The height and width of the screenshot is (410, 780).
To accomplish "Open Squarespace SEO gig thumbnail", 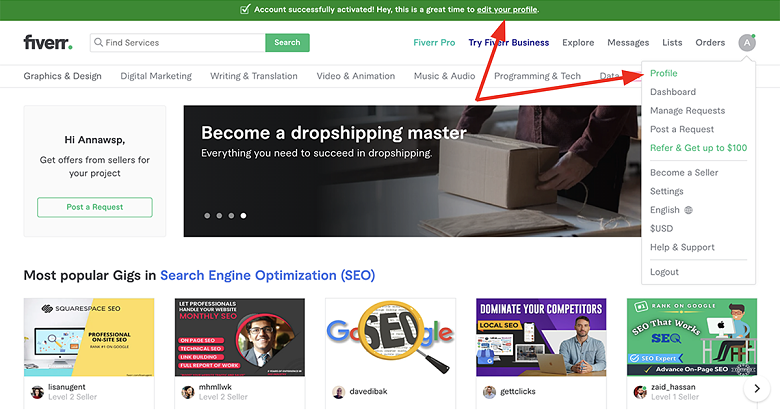I will point(89,337).
